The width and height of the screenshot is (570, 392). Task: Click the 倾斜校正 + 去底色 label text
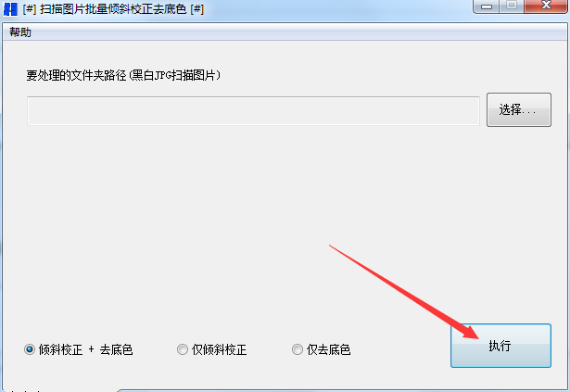click(85, 349)
